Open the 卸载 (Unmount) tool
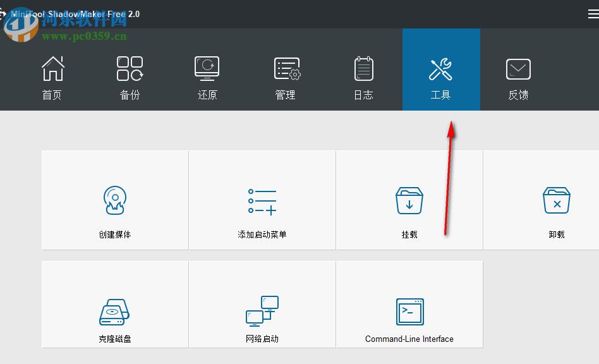The image size is (599, 364). pyautogui.click(x=556, y=200)
